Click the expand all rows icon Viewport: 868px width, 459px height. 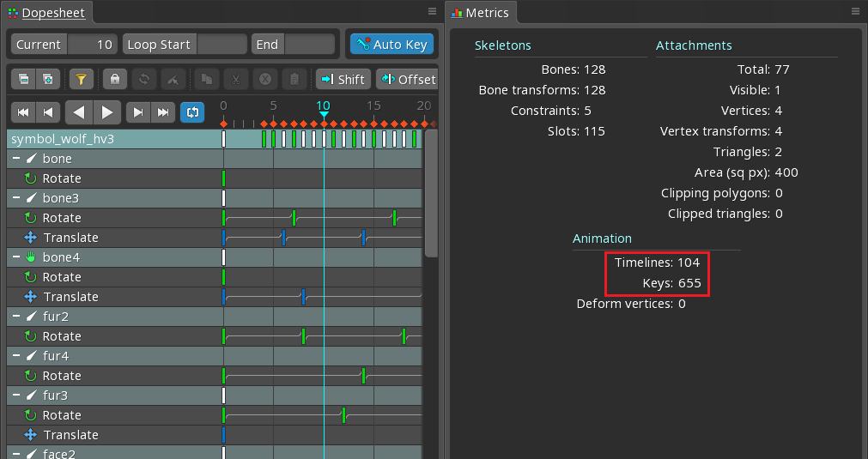click(48, 80)
